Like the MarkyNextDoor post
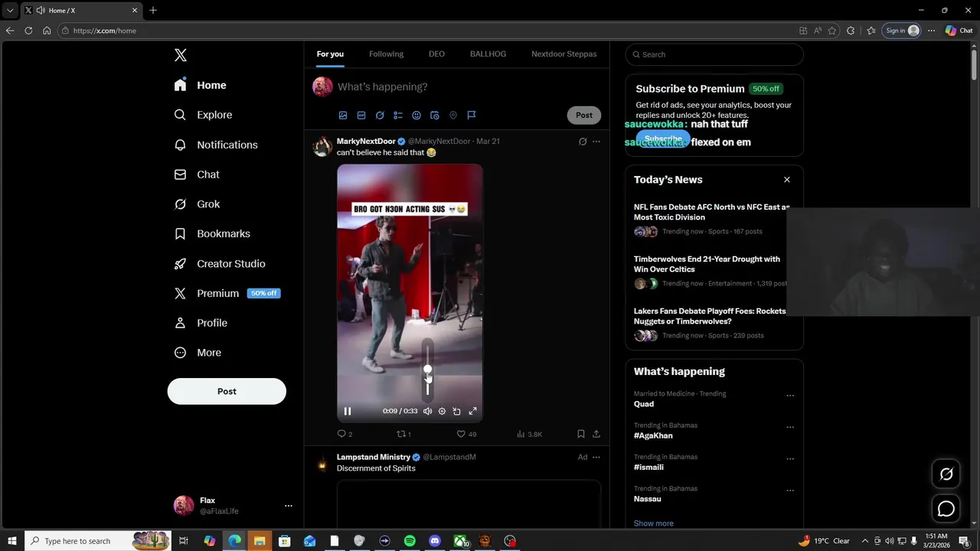Viewport: 980px width, 551px height. [466, 434]
